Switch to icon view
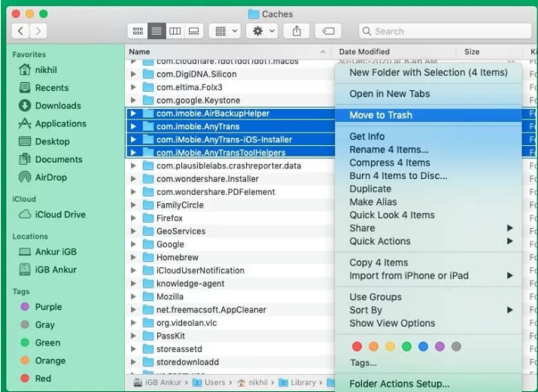The height and width of the screenshot is (392, 538). pyautogui.click(x=138, y=31)
